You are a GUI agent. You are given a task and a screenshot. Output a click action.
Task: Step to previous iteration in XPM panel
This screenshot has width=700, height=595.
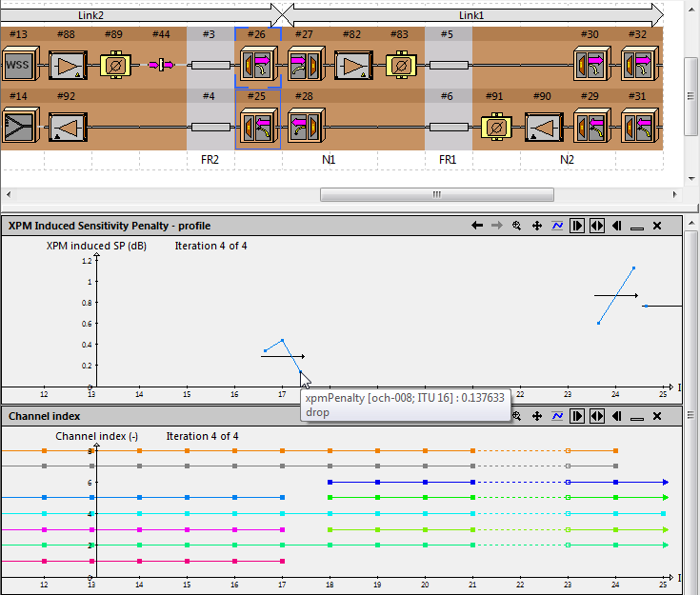click(617, 226)
